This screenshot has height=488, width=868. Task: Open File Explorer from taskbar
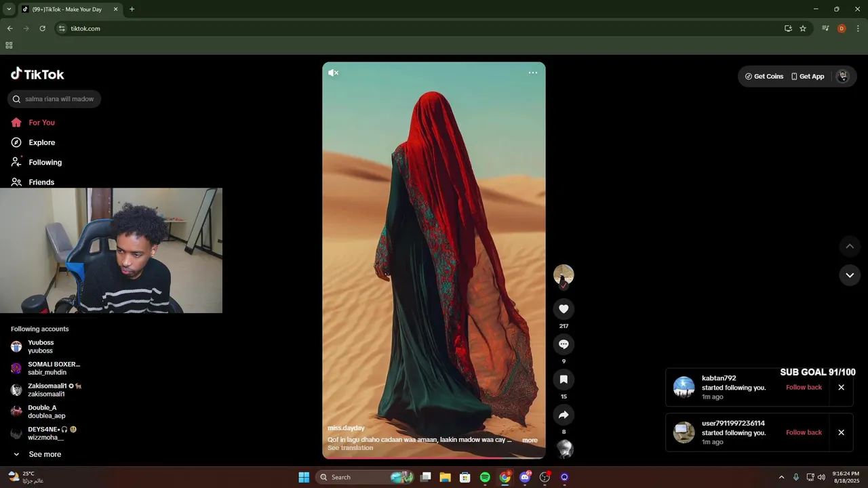[446, 477]
